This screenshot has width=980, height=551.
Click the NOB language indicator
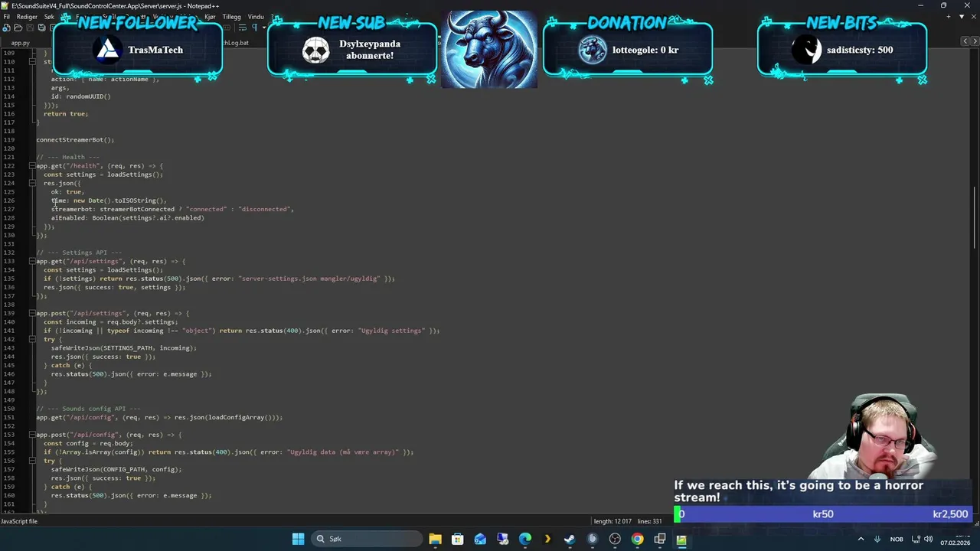tap(897, 539)
